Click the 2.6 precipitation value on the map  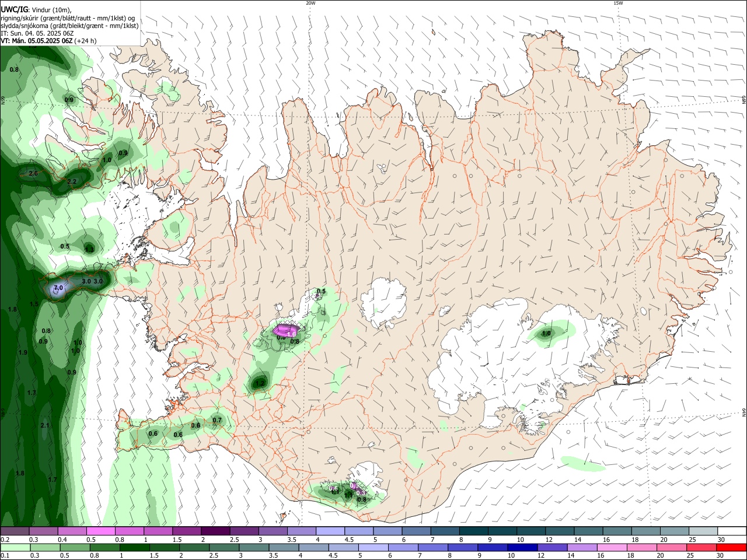point(33,173)
